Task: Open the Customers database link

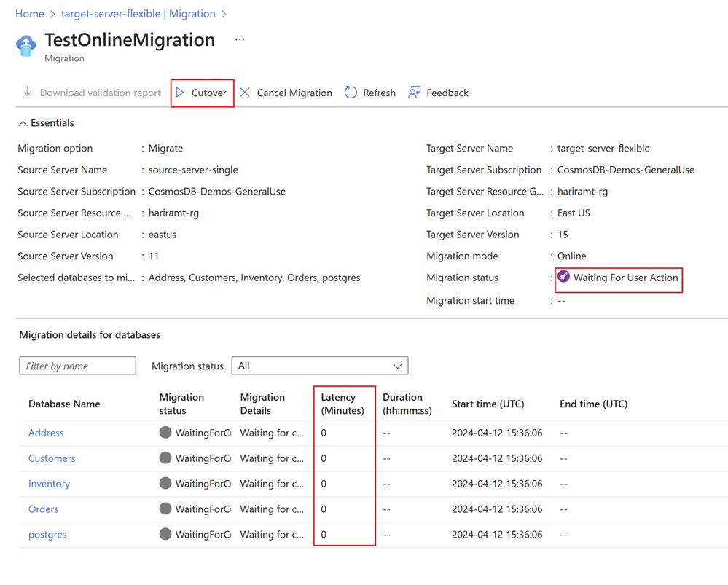Action: pos(52,458)
